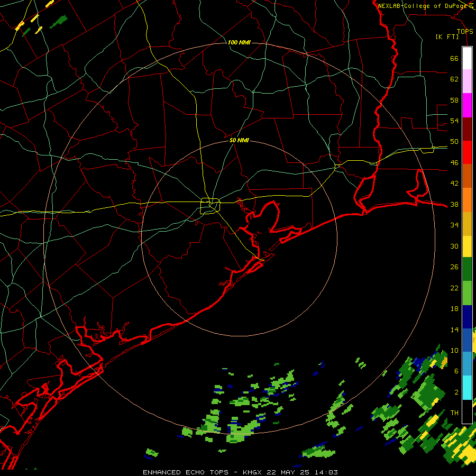Select the light green legend swatch

tap(467, 293)
